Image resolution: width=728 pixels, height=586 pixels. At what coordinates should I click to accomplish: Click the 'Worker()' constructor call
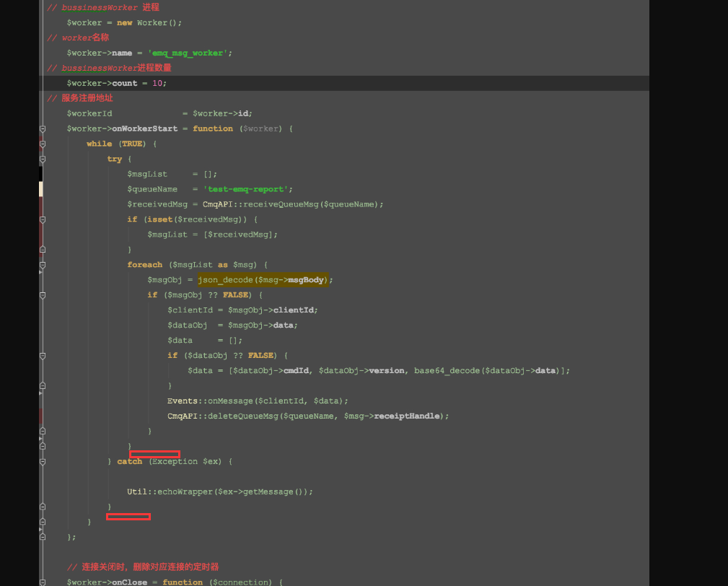[157, 23]
